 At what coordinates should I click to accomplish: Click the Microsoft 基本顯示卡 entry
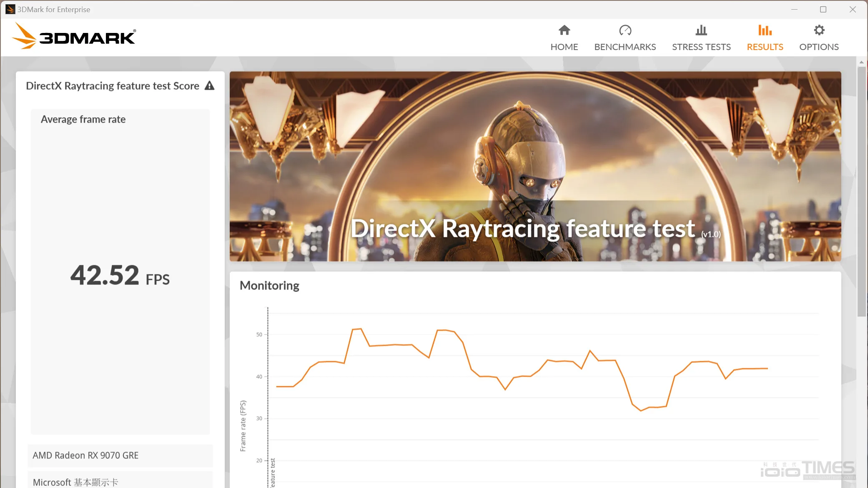point(120,480)
